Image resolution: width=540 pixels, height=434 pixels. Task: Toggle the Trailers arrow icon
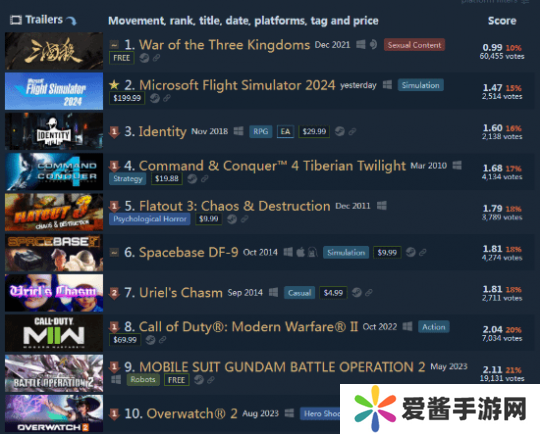pos(72,21)
